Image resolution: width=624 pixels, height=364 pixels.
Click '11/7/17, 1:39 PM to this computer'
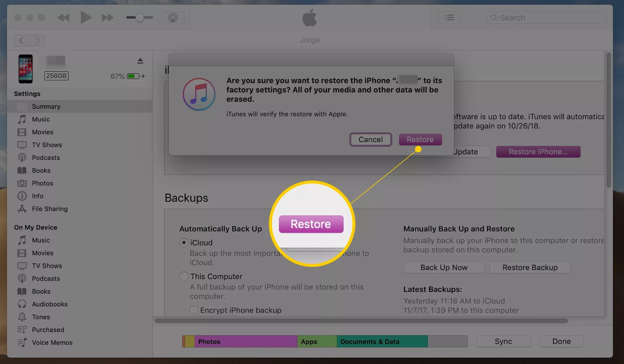coord(461,310)
